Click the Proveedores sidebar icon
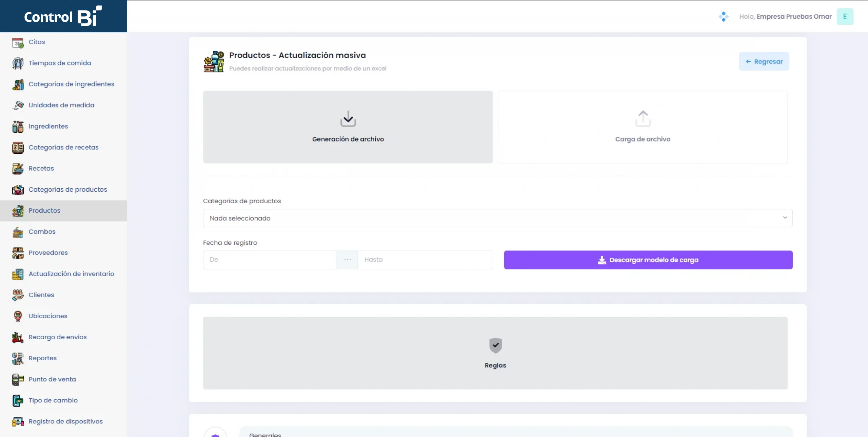Image resolution: width=868 pixels, height=437 pixels. pyautogui.click(x=18, y=253)
